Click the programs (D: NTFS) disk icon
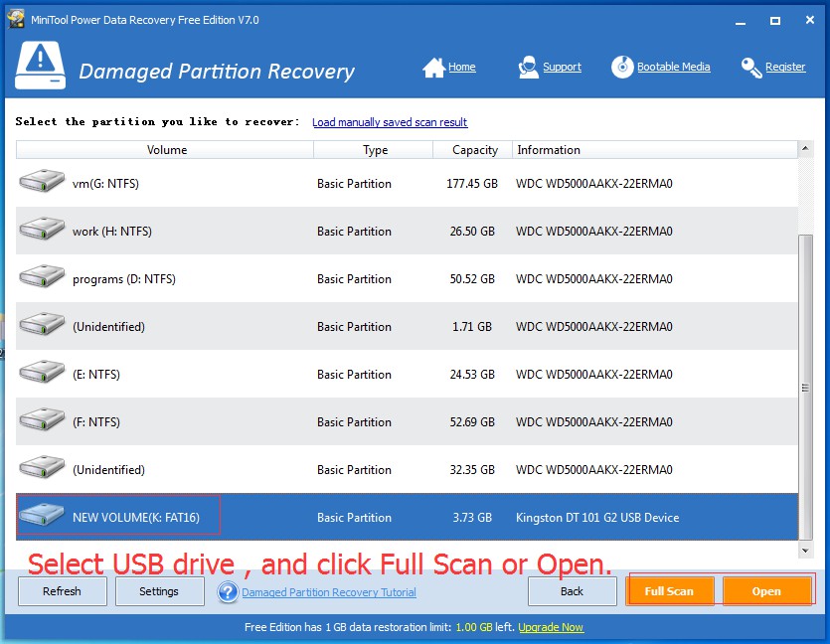 pyautogui.click(x=41, y=276)
